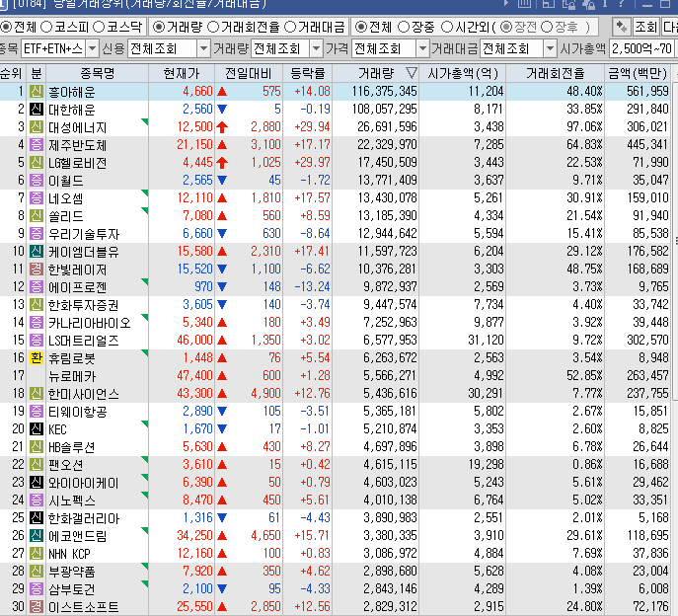Image resolution: width=678 pixels, height=616 pixels.
Task: Click the screen copy lock icon in title bar
Action: [568, 4]
